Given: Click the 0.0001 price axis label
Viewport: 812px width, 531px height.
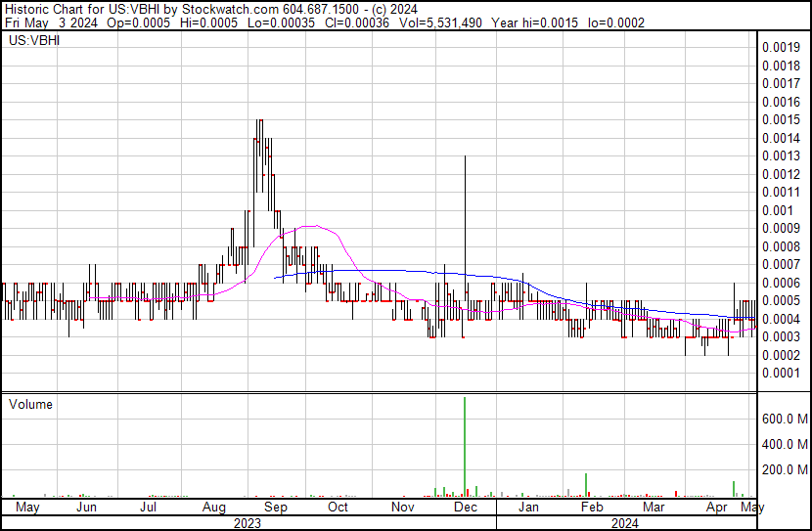Looking at the screenshot, I should 780,373.
